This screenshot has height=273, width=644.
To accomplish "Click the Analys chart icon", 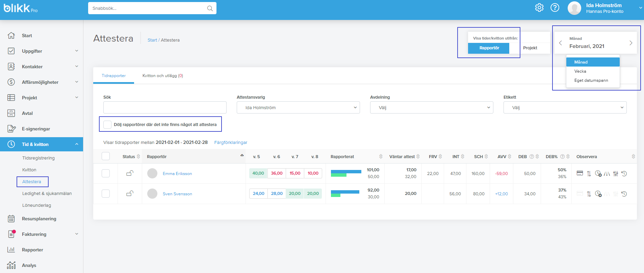I will 11,265.
